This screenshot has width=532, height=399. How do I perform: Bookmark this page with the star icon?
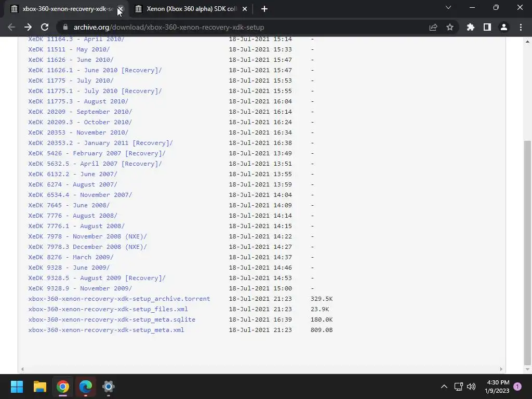coord(450,27)
